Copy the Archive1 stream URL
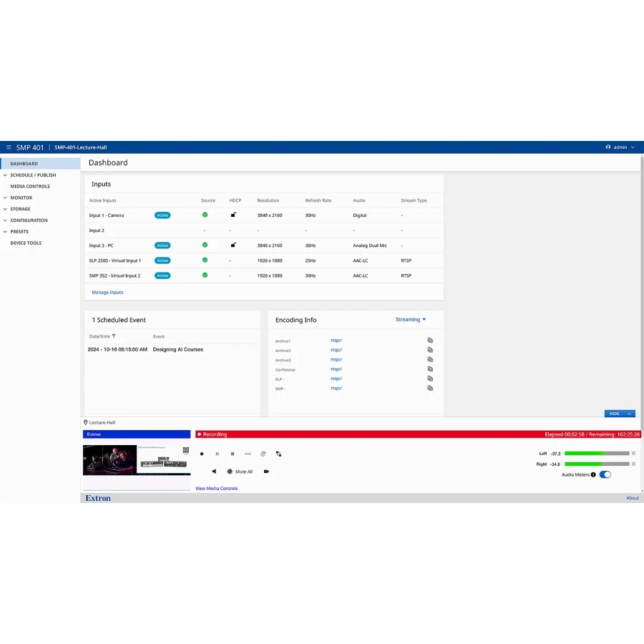This screenshot has width=644, height=644. click(430, 341)
